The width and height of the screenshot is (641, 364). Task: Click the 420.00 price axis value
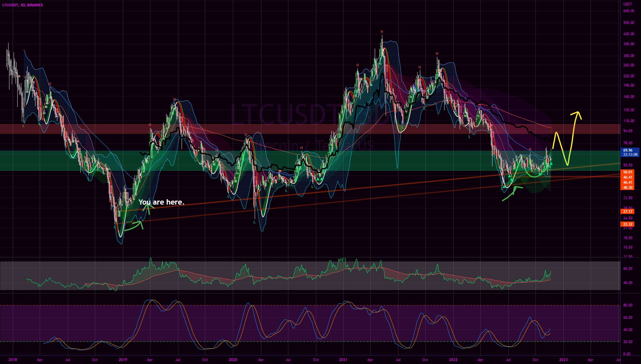[629, 34]
